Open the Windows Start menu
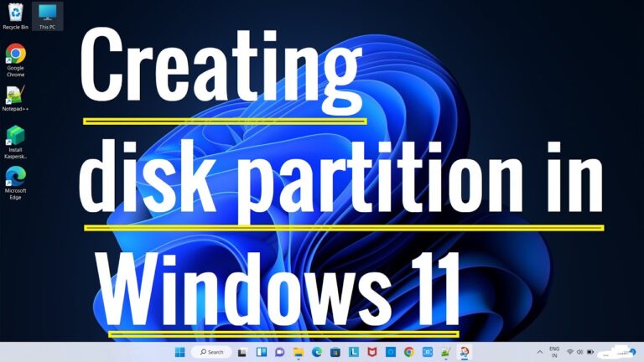This screenshot has height=362, width=644. 180,352
